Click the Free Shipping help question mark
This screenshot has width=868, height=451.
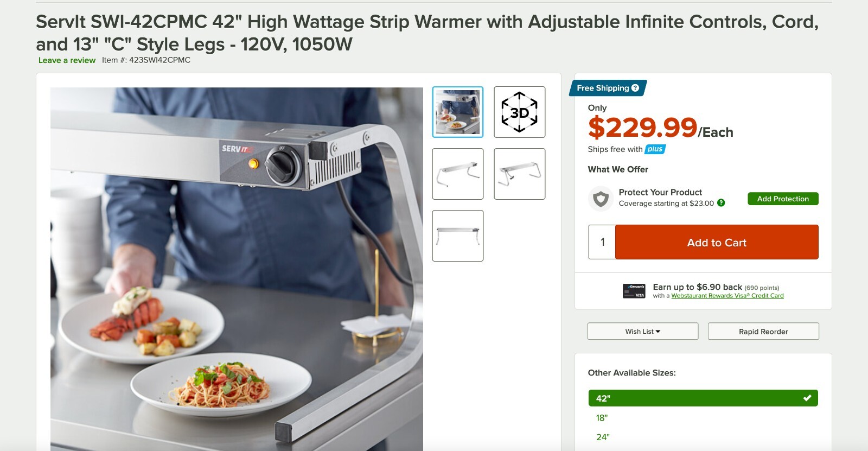click(x=635, y=88)
